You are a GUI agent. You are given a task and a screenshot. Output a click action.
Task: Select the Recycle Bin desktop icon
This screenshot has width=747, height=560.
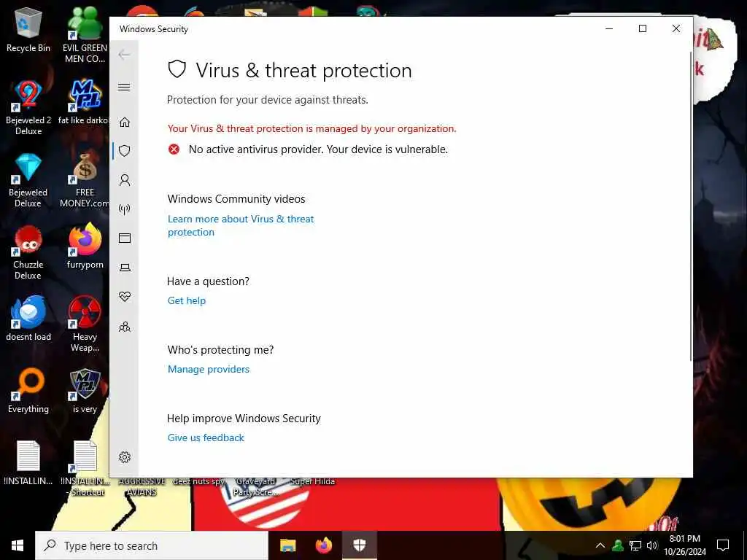28,29
